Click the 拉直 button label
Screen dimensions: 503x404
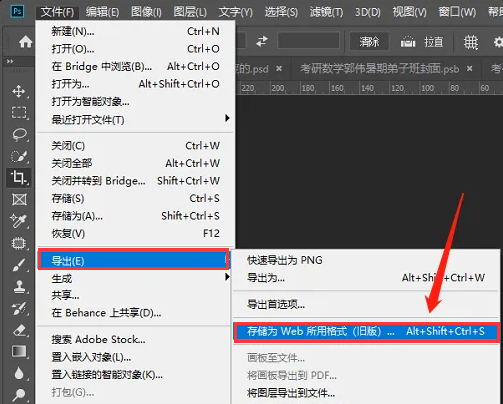[434, 42]
